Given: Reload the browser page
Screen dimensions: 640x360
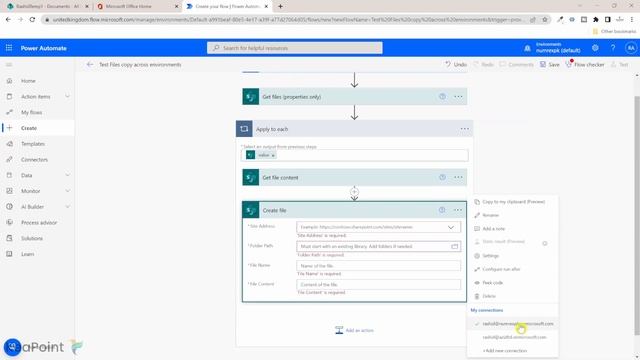Looking at the screenshot, I should (32, 19).
